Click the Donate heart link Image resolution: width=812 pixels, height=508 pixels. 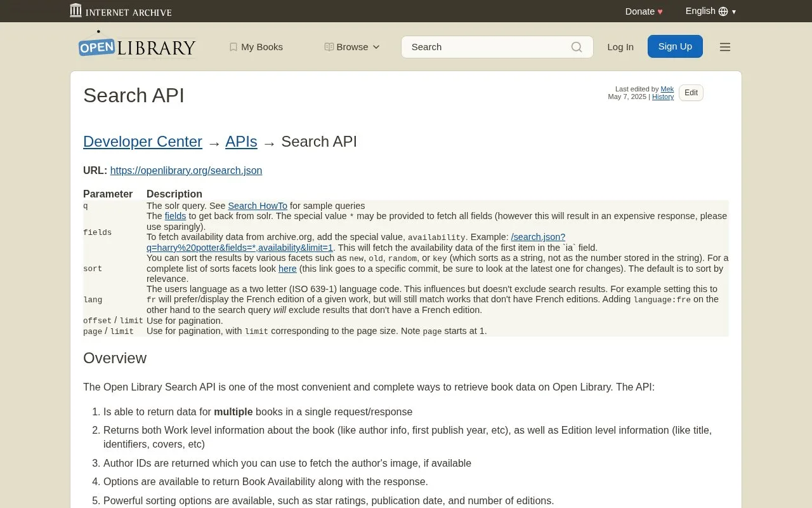(x=644, y=11)
